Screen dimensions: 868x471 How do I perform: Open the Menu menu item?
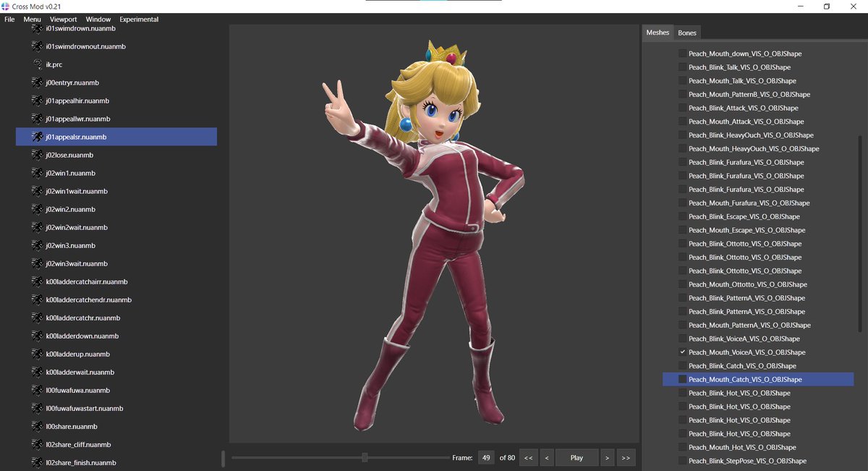[x=32, y=20]
